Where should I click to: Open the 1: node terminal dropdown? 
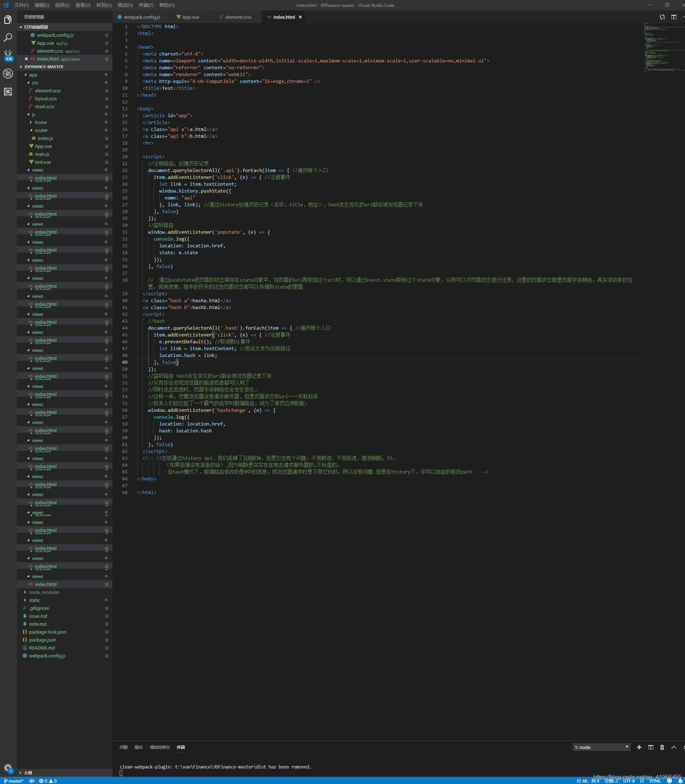[601, 747]
